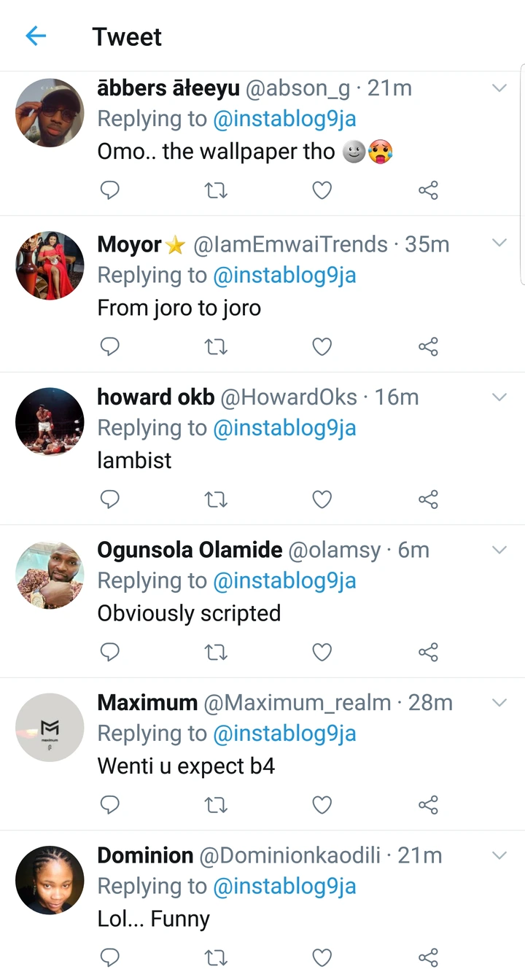Viewport: 525px width, 980px height.
Task: Open @instablog9ja link in Moyor's reply
Action: pyautogui.click(x=284, y=276)
